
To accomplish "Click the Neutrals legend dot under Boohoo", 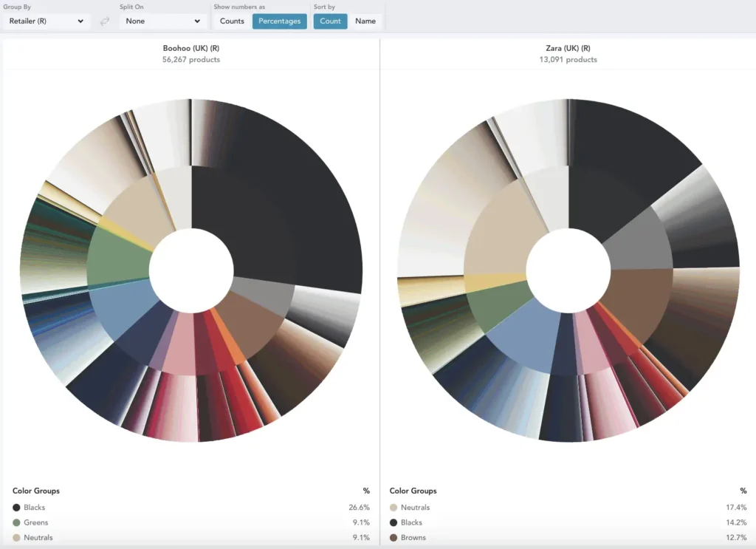I will click(x=16, y=538).
